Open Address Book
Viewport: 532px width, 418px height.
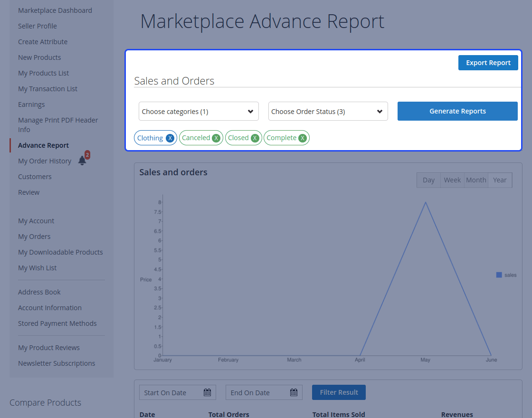coord(39,292)
